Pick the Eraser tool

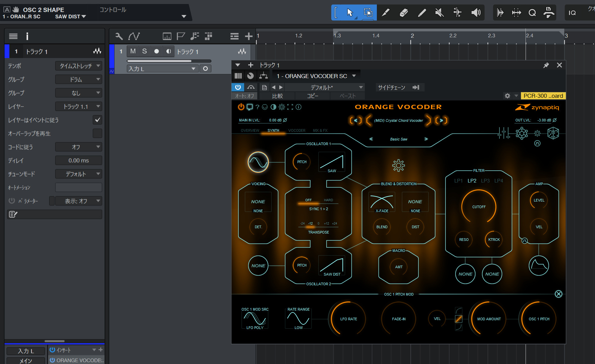404,13
